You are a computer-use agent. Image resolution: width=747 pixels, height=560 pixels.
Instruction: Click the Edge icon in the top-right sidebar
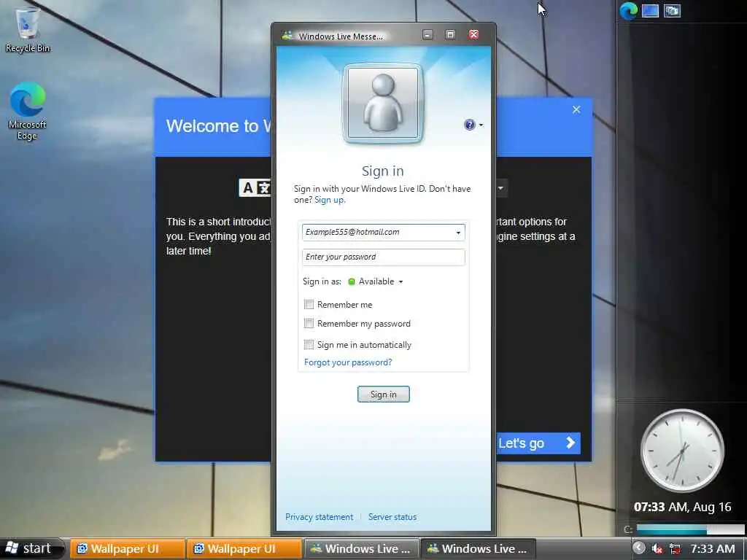tap(628, 10)
